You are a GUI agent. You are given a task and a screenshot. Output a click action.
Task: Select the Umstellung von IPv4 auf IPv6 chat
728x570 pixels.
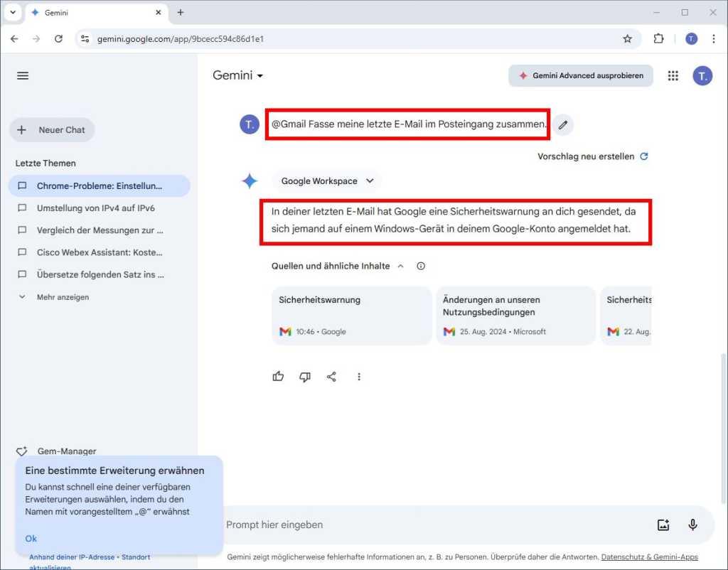[x=97, y=206]
